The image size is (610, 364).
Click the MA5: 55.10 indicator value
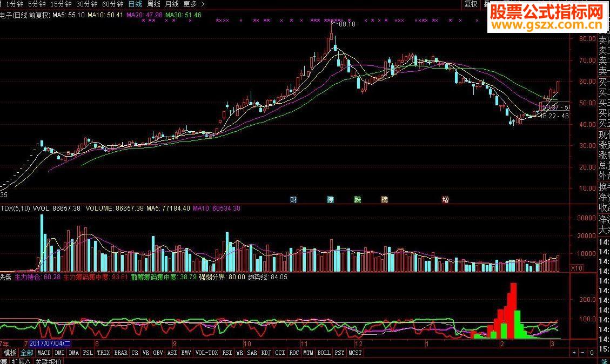tap(69, 15)
